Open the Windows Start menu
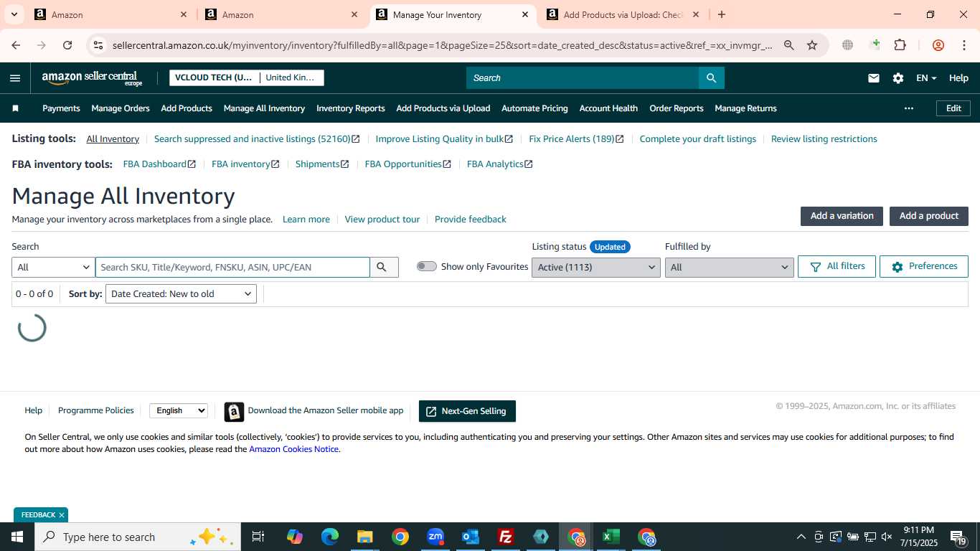Viewport: 980px width, 551px height. click(17, 537)
